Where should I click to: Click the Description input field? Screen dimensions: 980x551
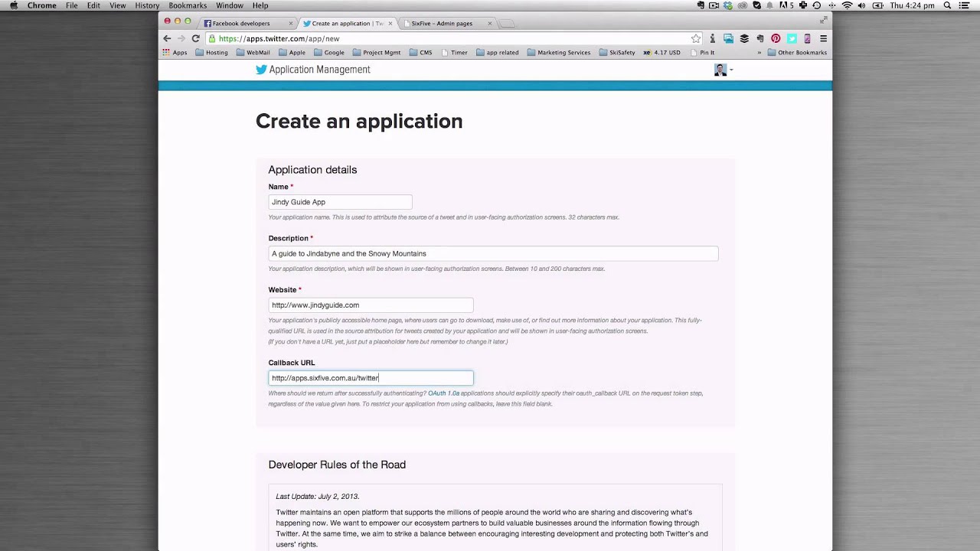[x=493, y=253]
